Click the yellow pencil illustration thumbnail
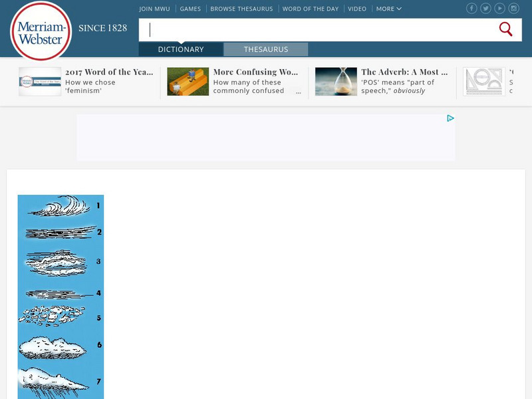Viewport: 532px width, 399px height. [188, 81]
